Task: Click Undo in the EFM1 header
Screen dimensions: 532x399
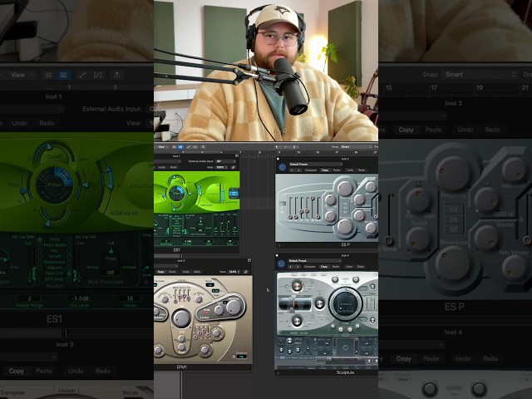Action: coord(185,272)
